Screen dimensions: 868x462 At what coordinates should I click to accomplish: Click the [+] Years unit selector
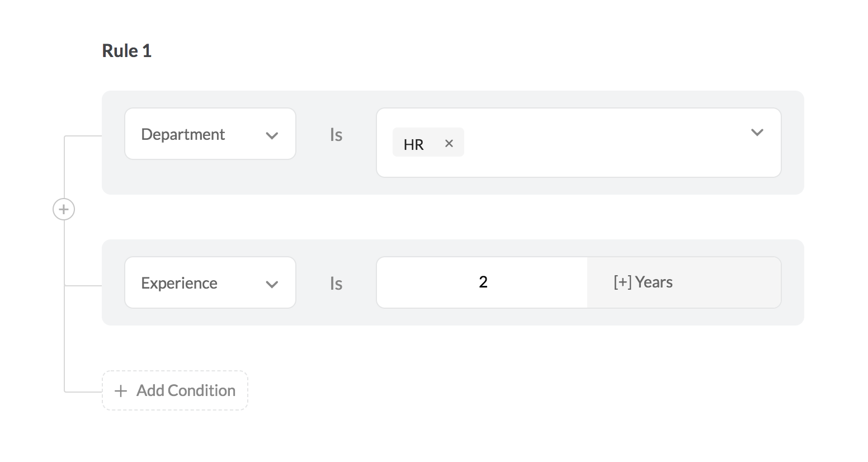(x=684, y=282)
